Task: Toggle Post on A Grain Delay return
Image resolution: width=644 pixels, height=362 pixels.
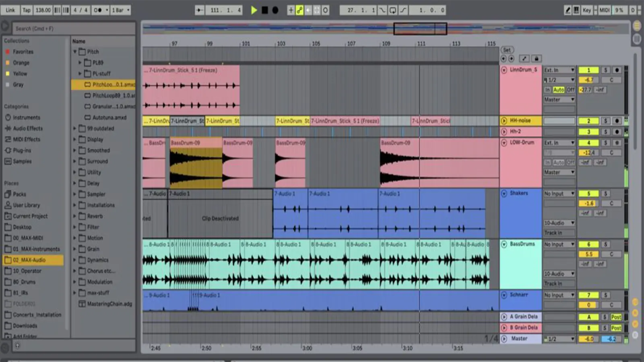Action: [616, 317]
